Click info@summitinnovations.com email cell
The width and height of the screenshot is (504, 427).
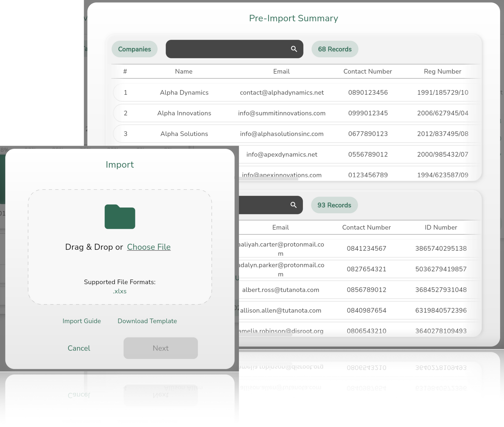point(282,113)
